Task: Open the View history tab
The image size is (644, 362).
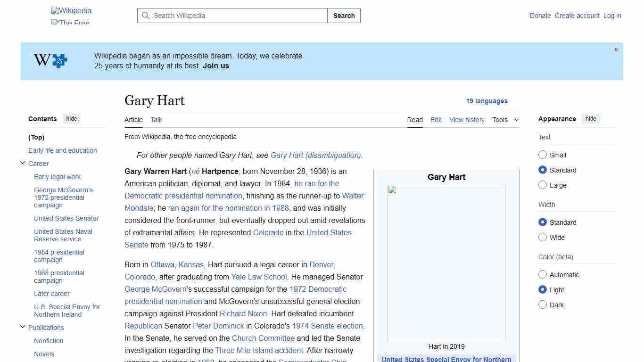Action: coord(466,120)
